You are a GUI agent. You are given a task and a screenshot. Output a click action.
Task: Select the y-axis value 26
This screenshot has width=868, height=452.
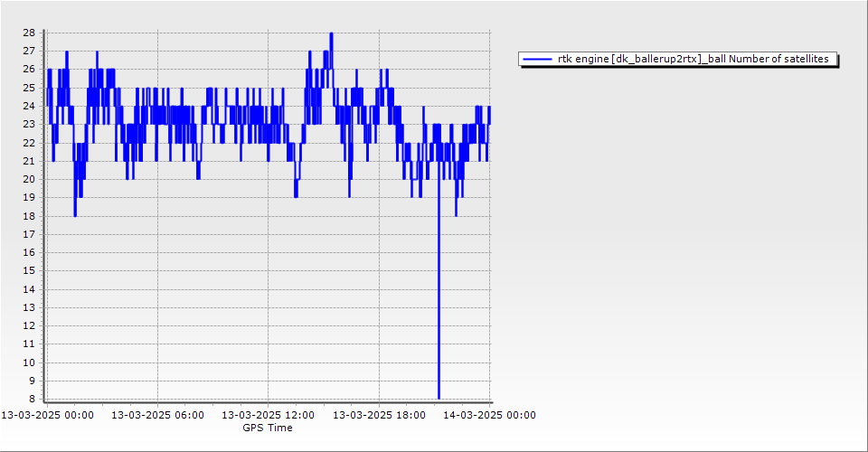pyautogui.click(x=29, y=69)
